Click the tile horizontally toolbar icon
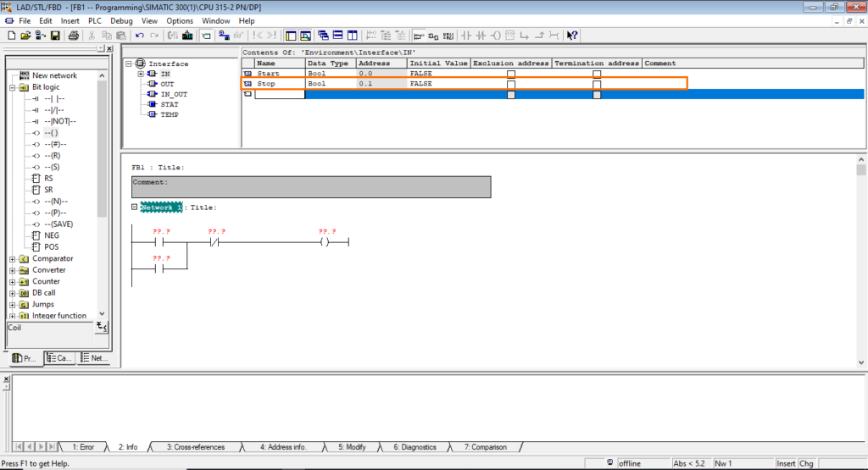This screenshot has height=470, width=868. coord(337,36)
